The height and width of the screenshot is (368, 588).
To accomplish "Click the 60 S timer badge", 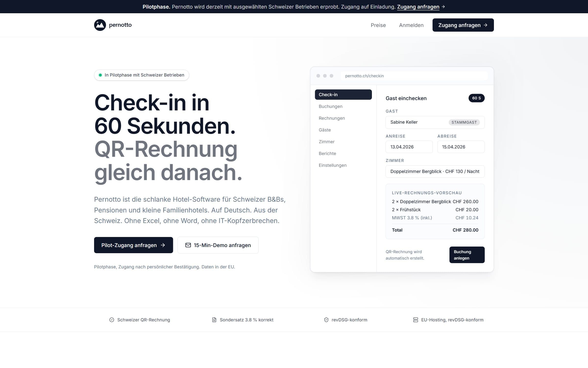I will 477,98.
